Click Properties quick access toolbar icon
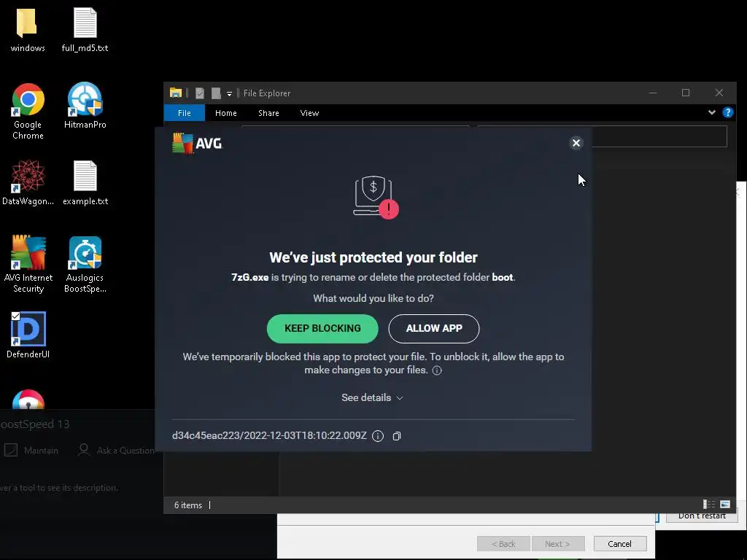This screenshot has width=747, height=560. click(x=200, y=93)
